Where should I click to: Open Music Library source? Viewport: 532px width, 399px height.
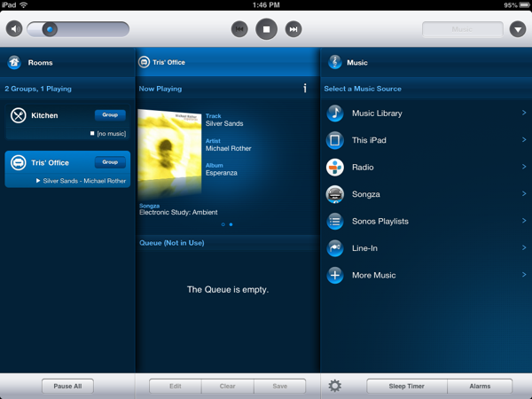pos(426,113)
